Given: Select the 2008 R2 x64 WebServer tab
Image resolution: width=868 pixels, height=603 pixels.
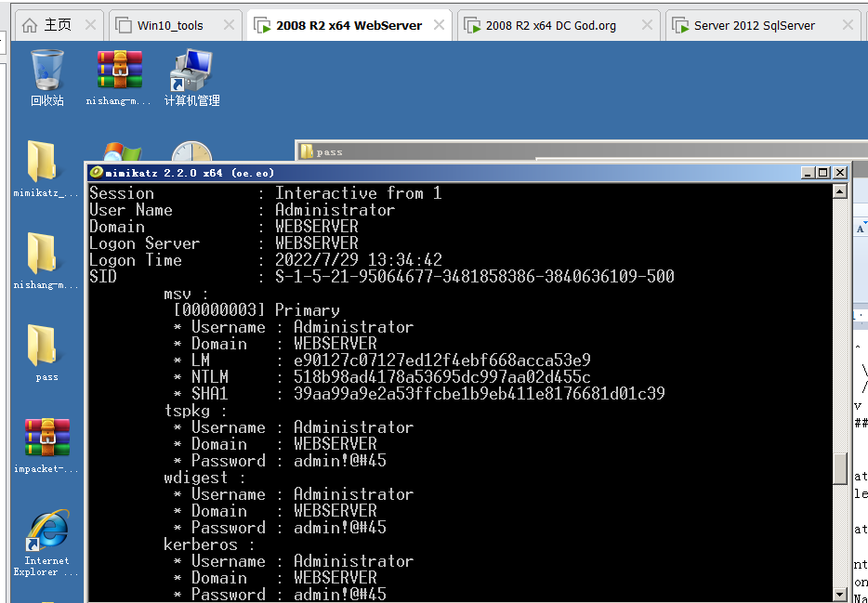Looking at the screenshot, I should (349, 25).
